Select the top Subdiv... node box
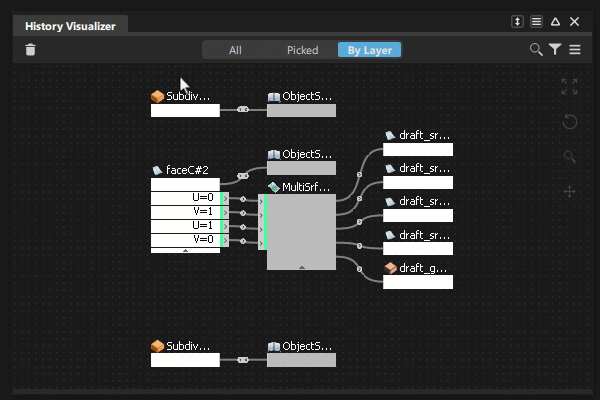The height and width of the screenshot is (400, 600). (185, 111)
